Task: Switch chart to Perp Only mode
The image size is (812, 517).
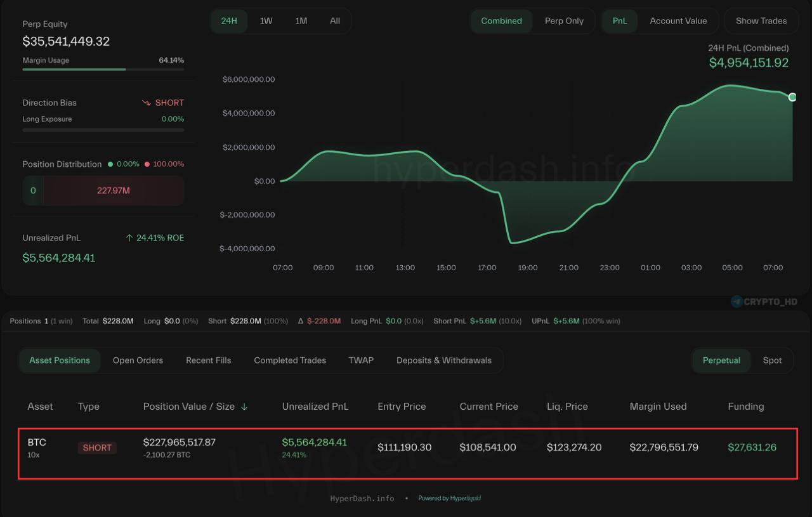Action: click(564, 21)
